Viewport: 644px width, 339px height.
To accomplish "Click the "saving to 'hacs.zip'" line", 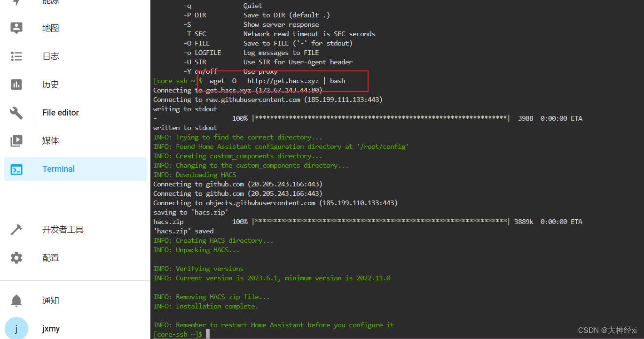I will 191,212.
